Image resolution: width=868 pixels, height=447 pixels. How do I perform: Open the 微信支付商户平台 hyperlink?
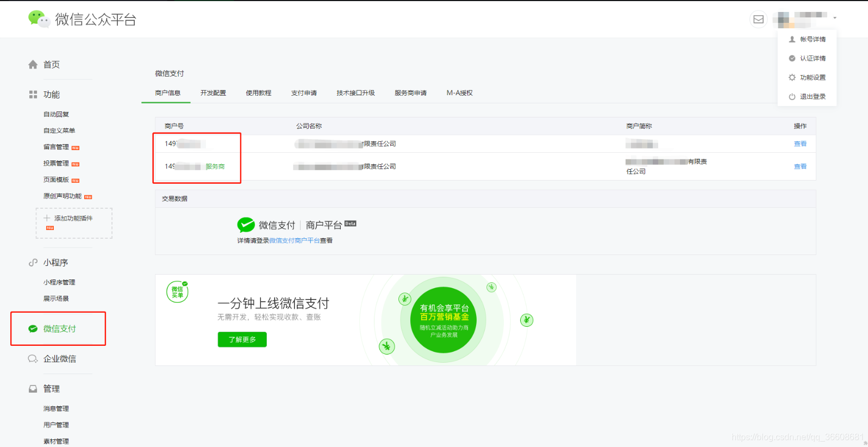tap(294, 240)
